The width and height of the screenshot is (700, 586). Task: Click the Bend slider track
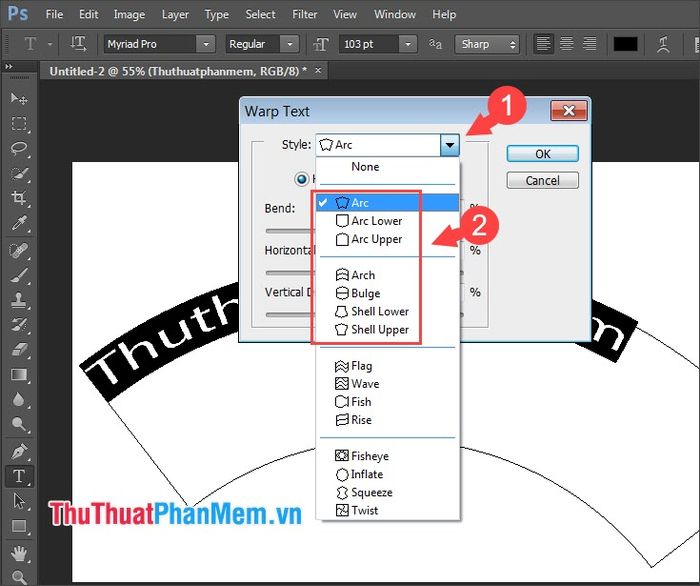point(290,231)
